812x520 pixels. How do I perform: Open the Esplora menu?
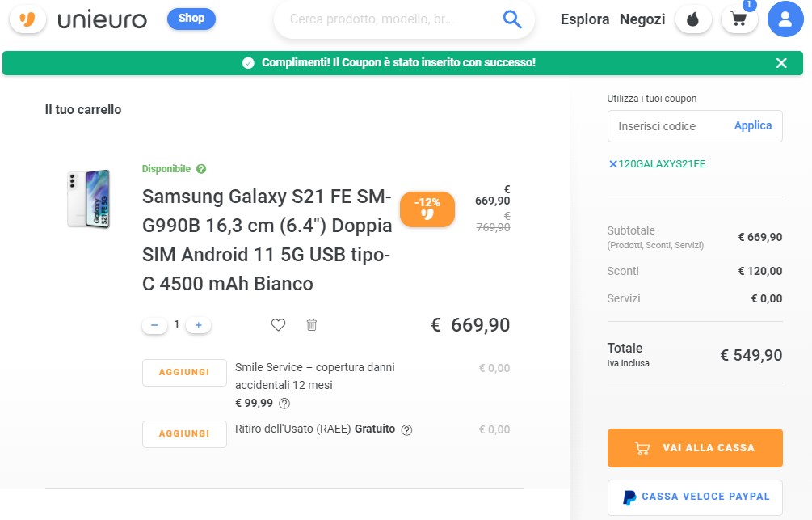[x=584, y=19]
